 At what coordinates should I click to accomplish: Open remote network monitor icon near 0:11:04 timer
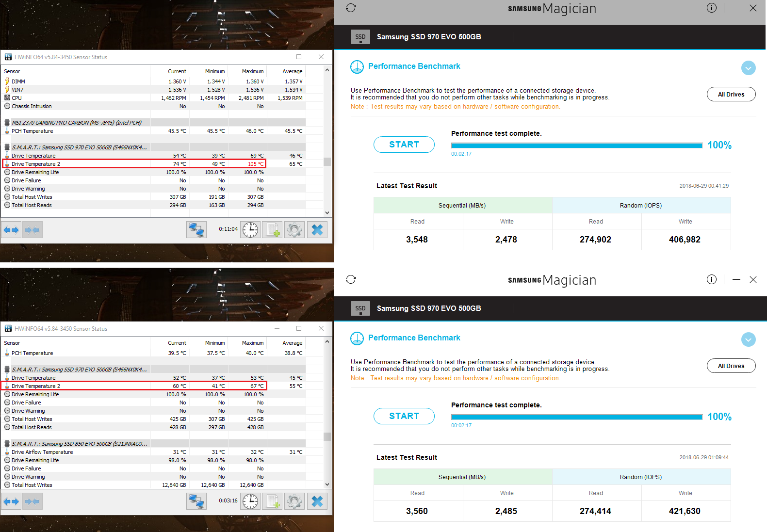point(196,230)
